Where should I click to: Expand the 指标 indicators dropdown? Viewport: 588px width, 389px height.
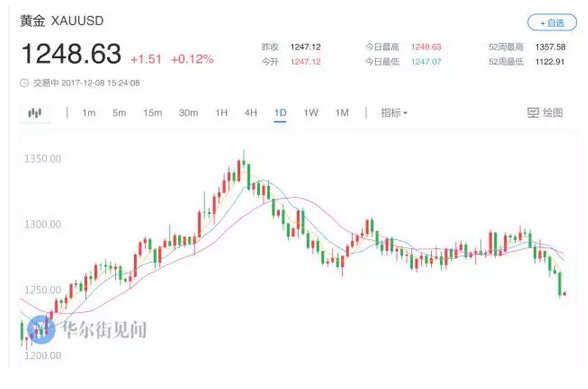[x=394, y=113]
